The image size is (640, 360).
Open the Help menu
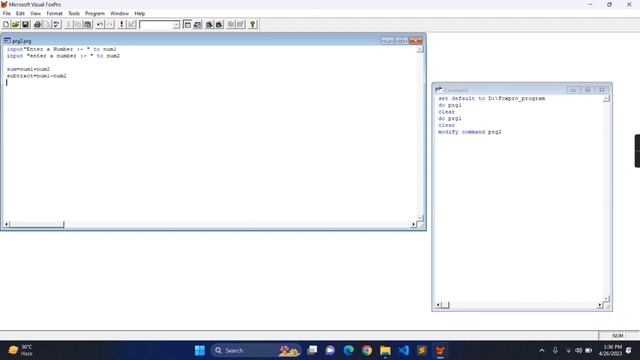click(140, 13)
